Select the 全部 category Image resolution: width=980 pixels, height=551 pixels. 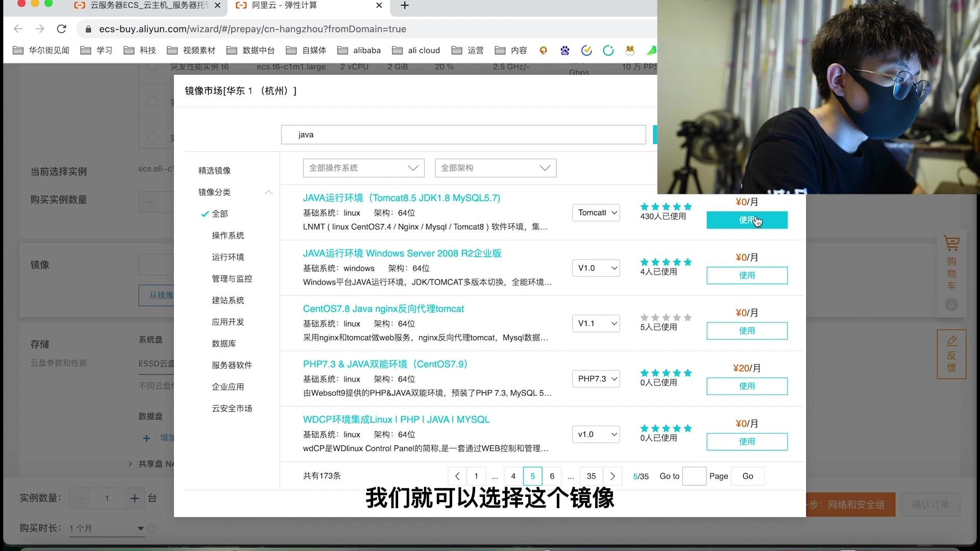tap(219, 214)
